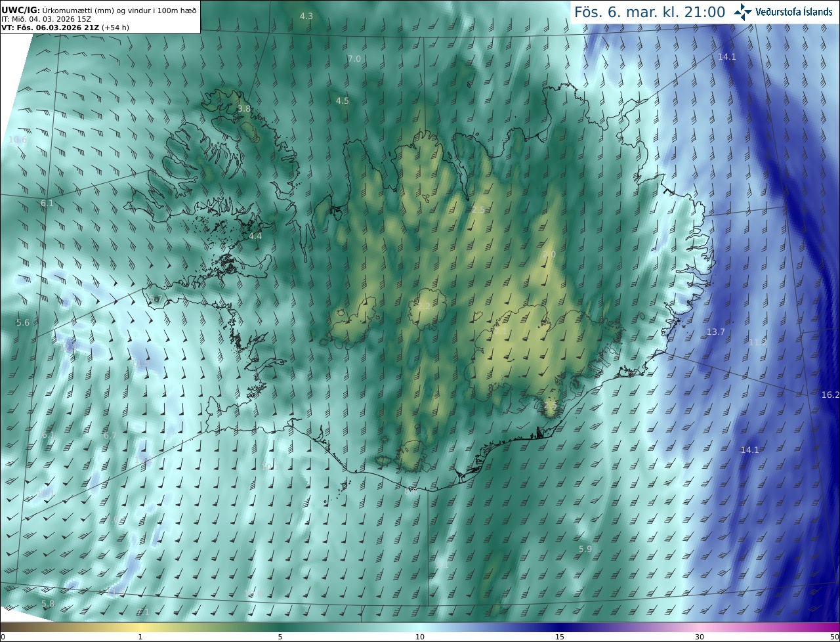Click the 5.6 value label
This screenshot has height=642, width=840.
[x=23, y=322]
